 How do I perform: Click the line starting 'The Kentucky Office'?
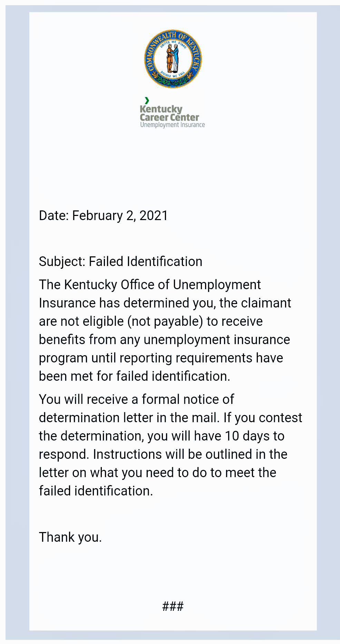[x=150, y=285]
